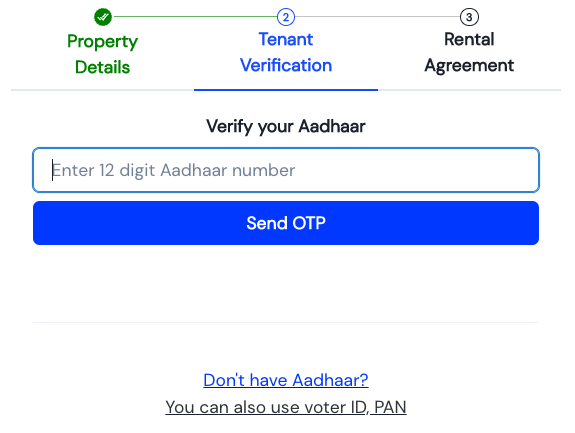Screen dimensions: 575x433
Task: Click the Send OTP button
Action: pos(286,223)
